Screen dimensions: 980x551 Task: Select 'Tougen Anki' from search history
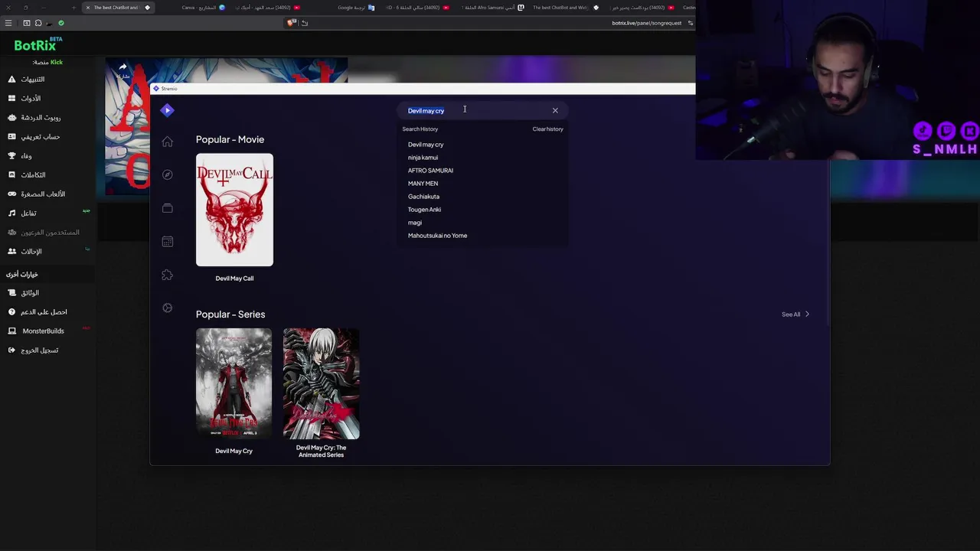pyautogui.click(x=424, y=210)
